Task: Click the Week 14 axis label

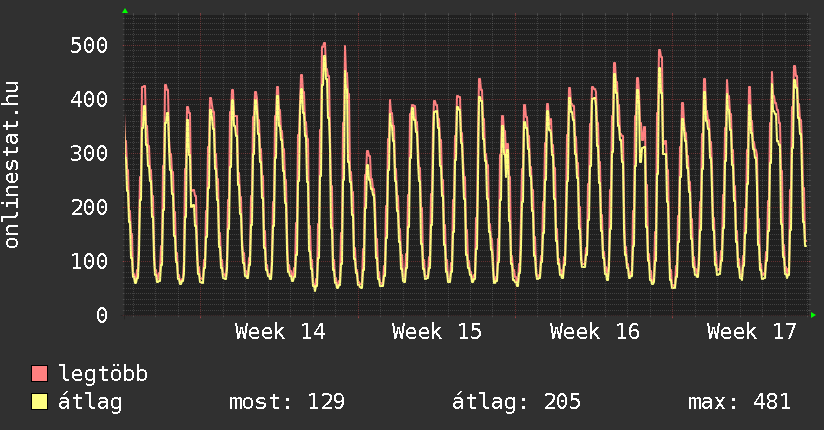Action: click(x=280, y=331)
